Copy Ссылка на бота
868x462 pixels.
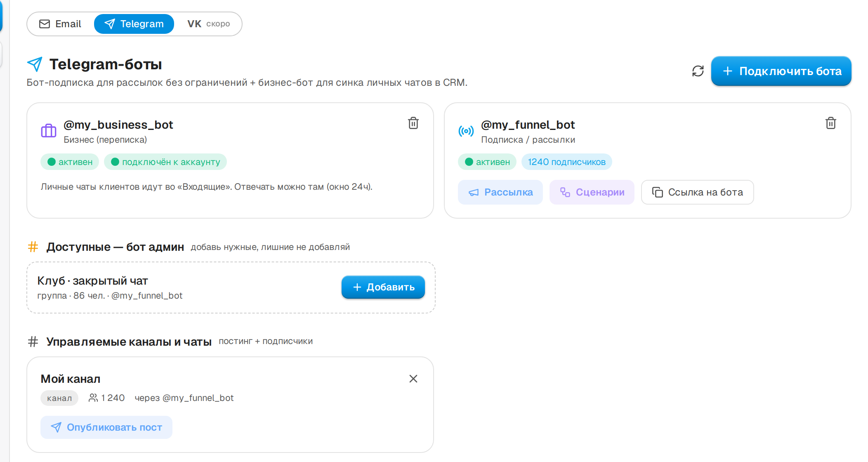698,192
